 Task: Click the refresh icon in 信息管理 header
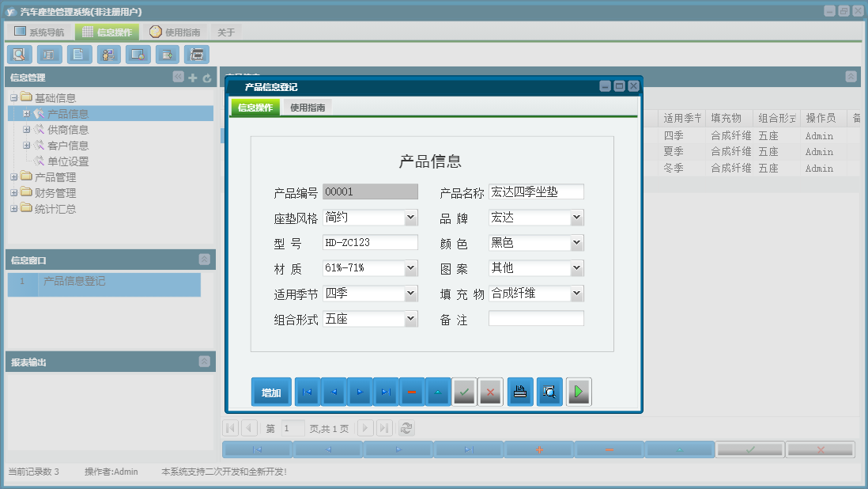(207, 78)
